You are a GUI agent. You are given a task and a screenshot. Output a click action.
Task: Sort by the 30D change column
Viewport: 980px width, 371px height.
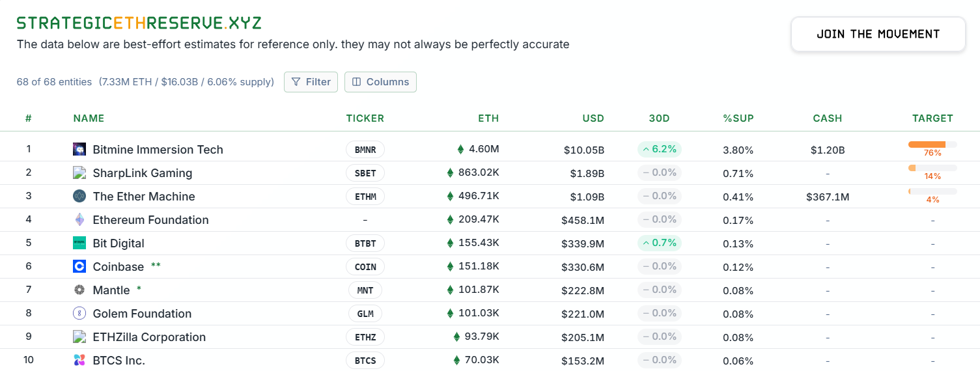[x=659, y=118]
